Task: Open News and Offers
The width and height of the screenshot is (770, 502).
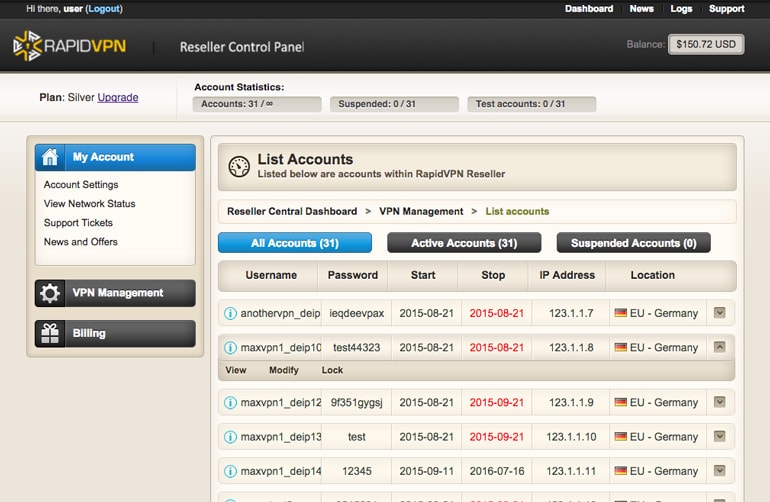Action: click(x=81, y=242)
